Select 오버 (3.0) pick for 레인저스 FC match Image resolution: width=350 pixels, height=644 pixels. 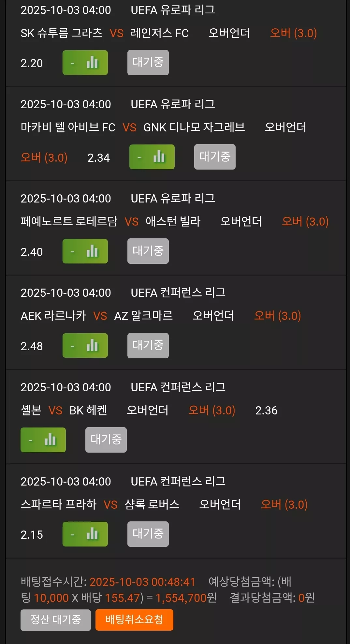tap(293, 33)
